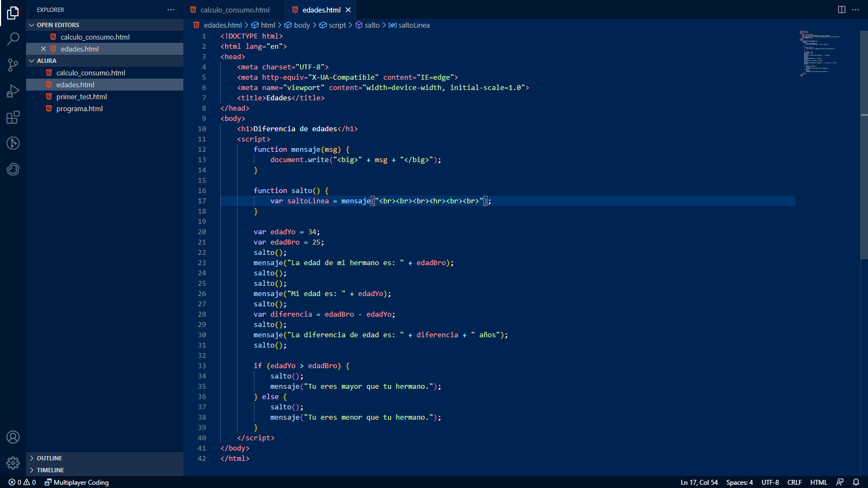Click 'Tu eres menor que tu hermano.' line

coord(356,417)
